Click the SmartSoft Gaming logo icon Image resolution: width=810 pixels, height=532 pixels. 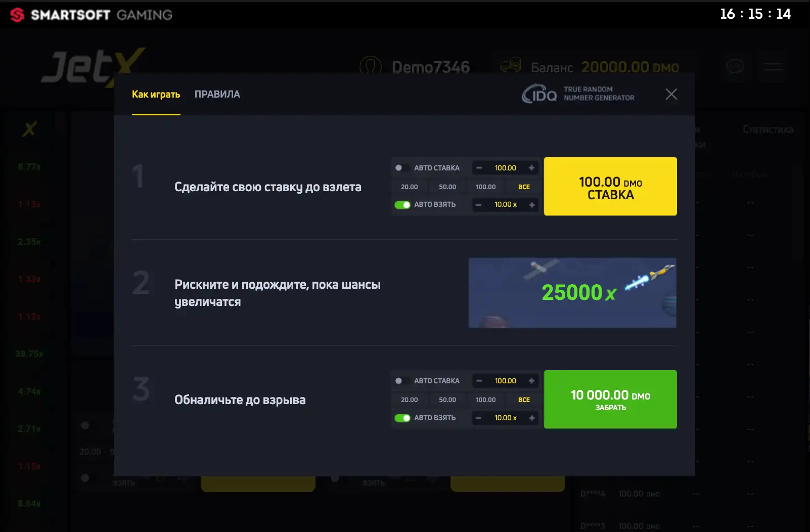[x=17, y=15]
